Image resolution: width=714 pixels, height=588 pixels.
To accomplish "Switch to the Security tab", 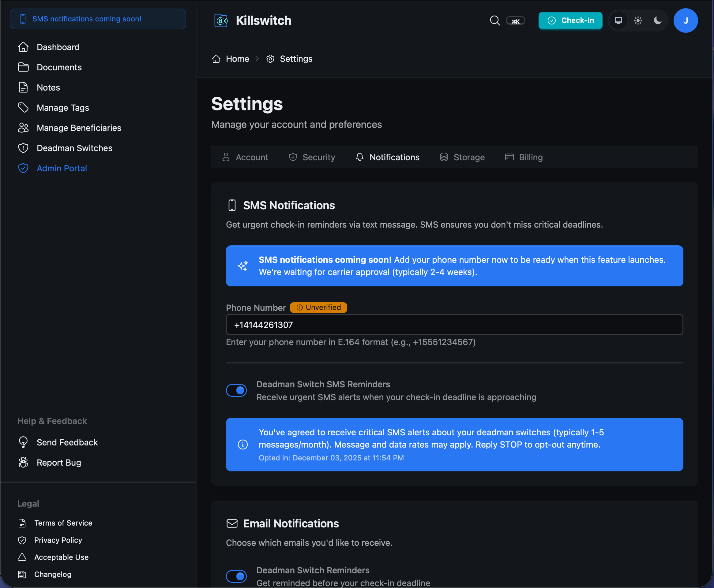I will [x=312, y=157].
